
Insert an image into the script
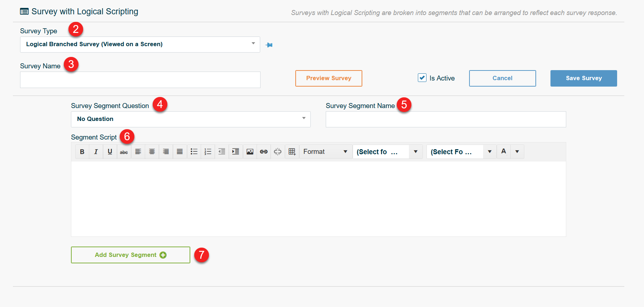tap(250, 152)
